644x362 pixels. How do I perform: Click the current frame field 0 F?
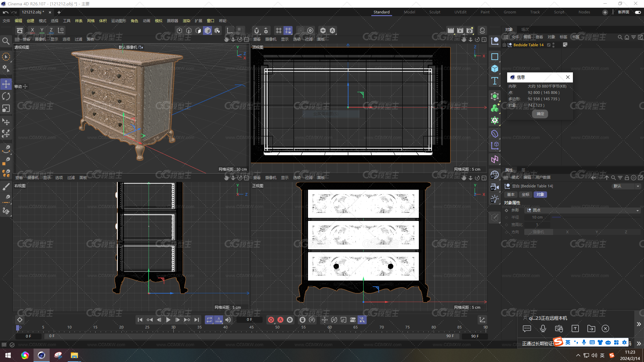[249, 320]
